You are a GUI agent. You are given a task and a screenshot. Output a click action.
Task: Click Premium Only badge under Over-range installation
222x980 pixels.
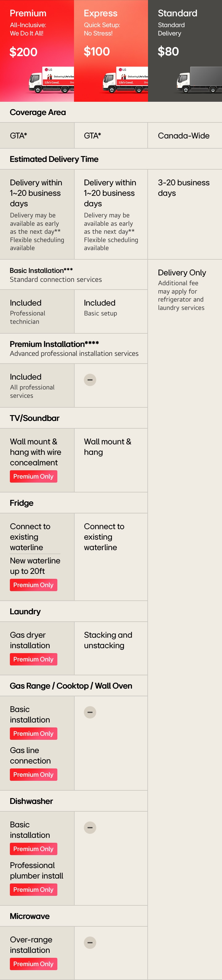click(x=33, y=964)
